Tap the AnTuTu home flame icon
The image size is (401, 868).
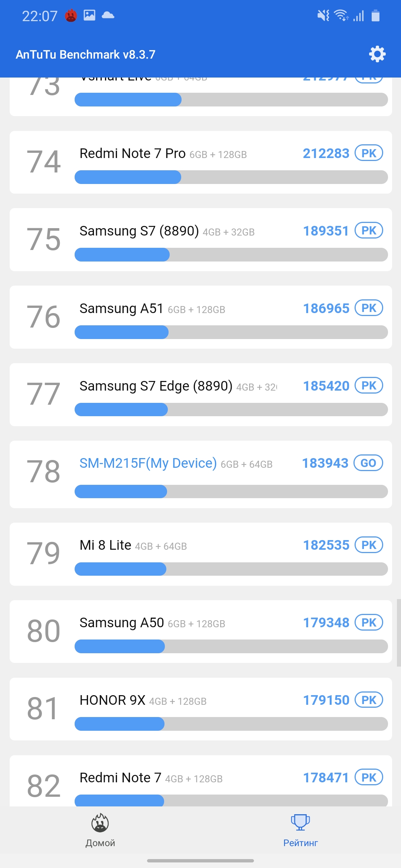pyautogui.click(x=100, y=822)
